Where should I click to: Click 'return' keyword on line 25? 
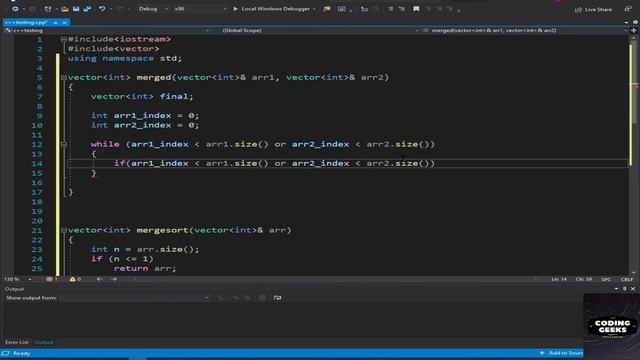(x=131, y=269)
